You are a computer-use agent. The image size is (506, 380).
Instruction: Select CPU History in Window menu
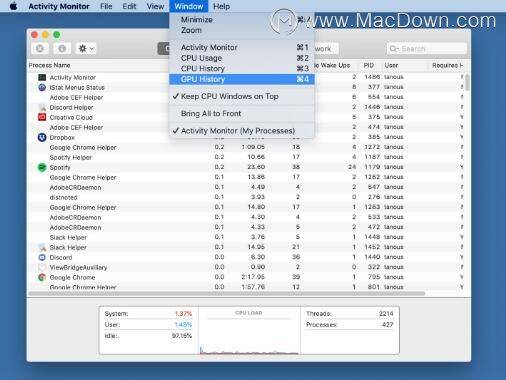coord(242,68)
